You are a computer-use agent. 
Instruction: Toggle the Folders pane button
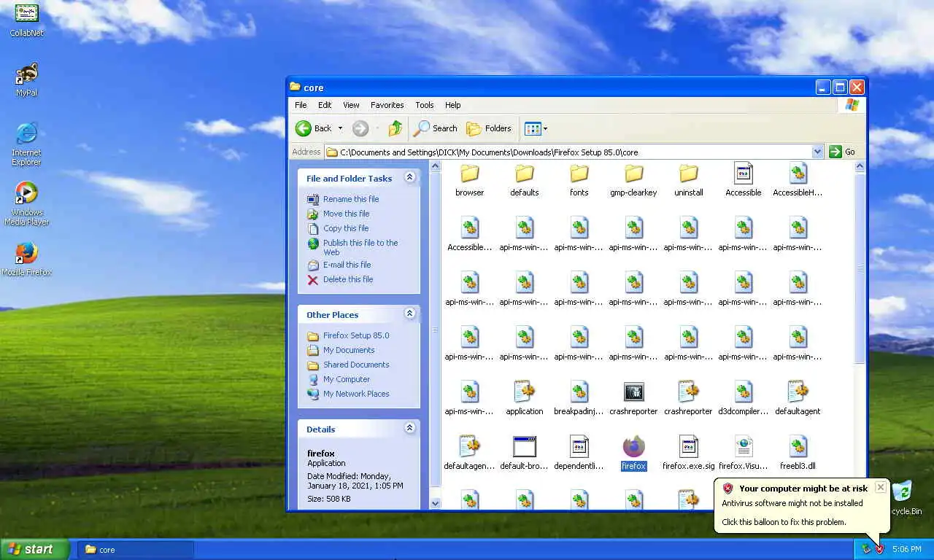[489, 128]
